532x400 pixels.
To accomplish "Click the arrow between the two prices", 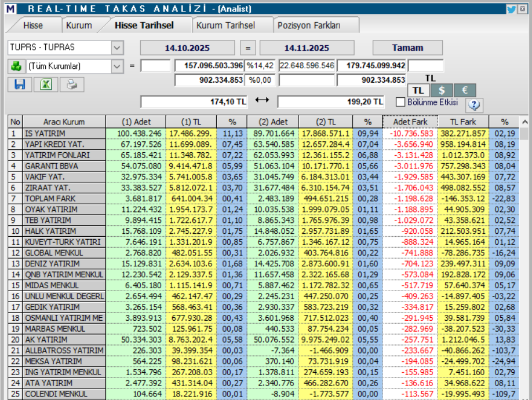I will tap(262, 100).
